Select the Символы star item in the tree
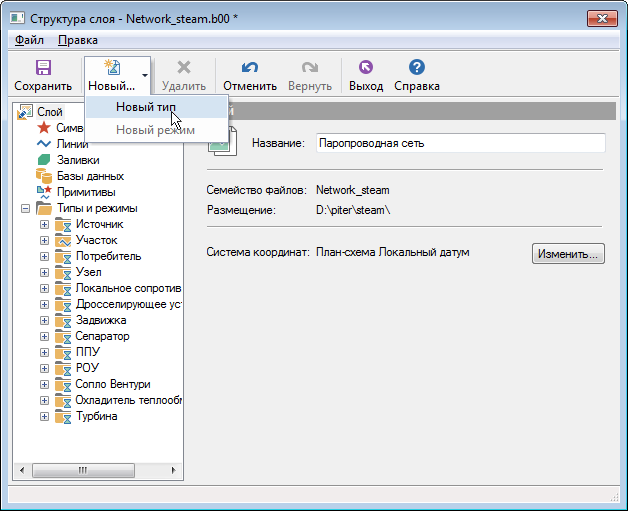Screen dimensions: 628x511 tap(44, 128)
